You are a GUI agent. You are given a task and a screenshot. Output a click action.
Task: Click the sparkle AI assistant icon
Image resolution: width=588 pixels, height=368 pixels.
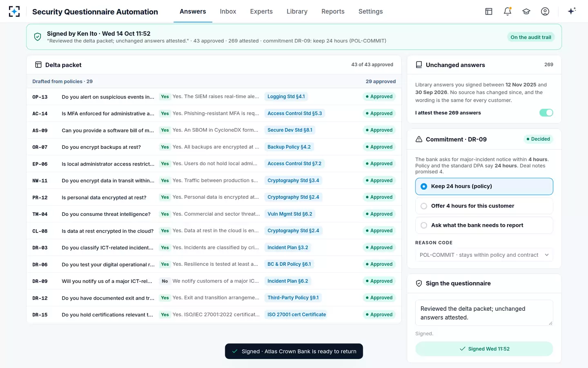572,11
